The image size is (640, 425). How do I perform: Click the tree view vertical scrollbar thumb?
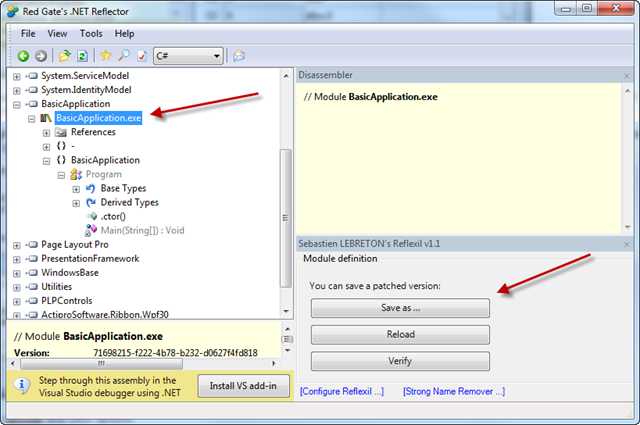(286, 218)
